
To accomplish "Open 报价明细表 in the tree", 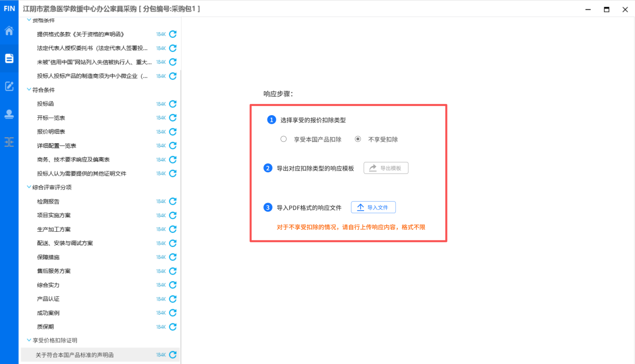I will (51, 132).
